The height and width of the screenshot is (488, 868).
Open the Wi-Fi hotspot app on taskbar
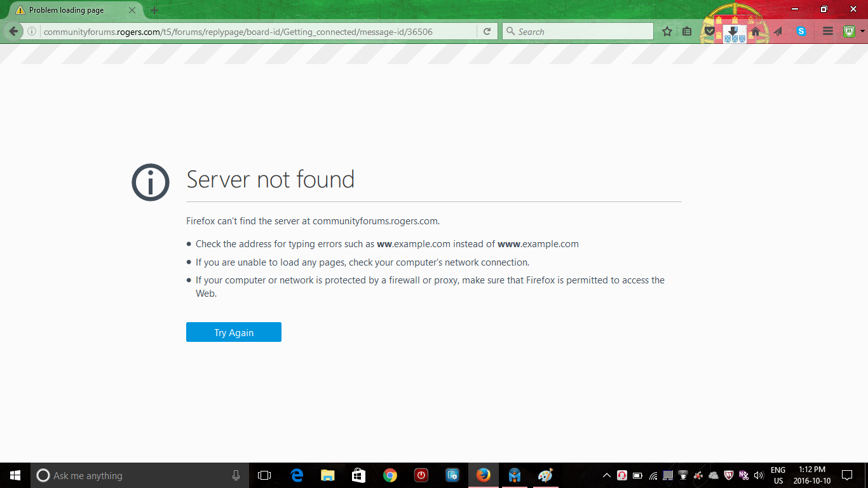515,475
